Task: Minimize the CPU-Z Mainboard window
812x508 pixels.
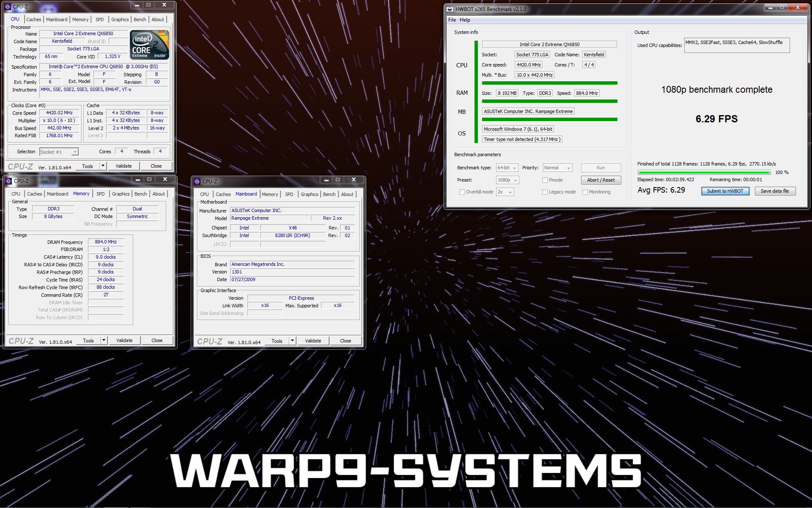Action: pos(326,179)
